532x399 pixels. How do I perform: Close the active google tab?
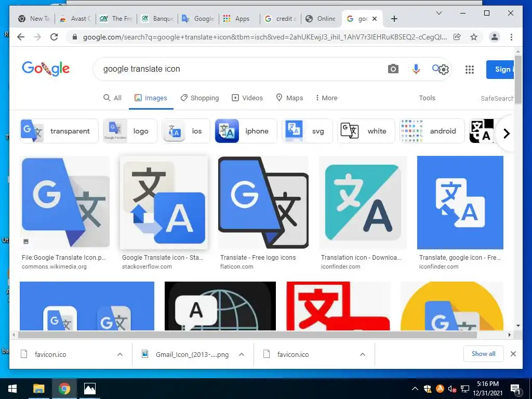tap(375, 19)
